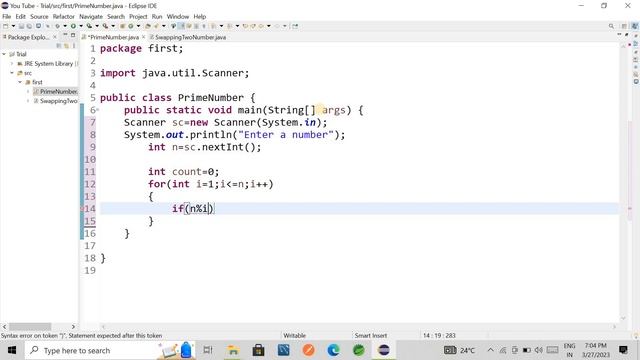640x360 pixels.
Task: Click the error marker on line 14
Action: click(82, 209)
